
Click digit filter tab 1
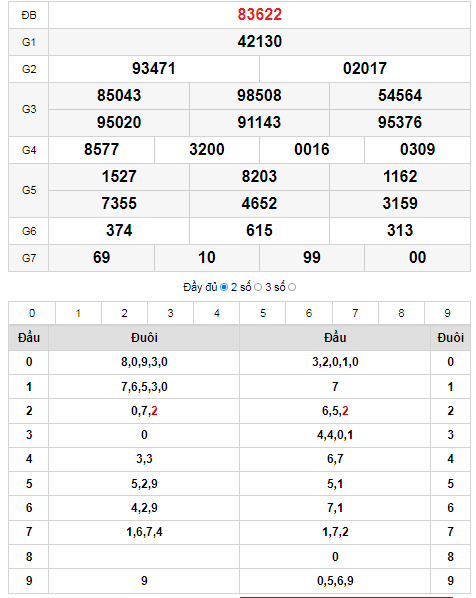pos(78,313)
